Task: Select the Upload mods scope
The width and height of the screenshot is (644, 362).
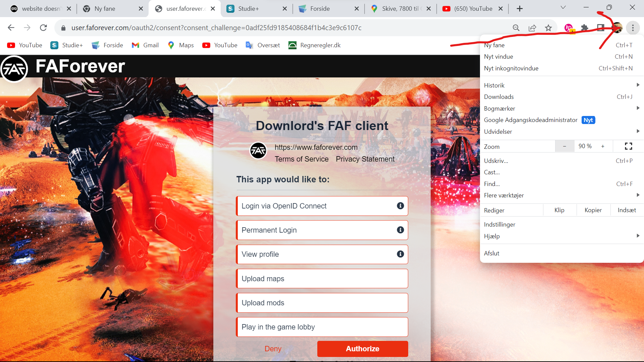Action: pos(322,303)
